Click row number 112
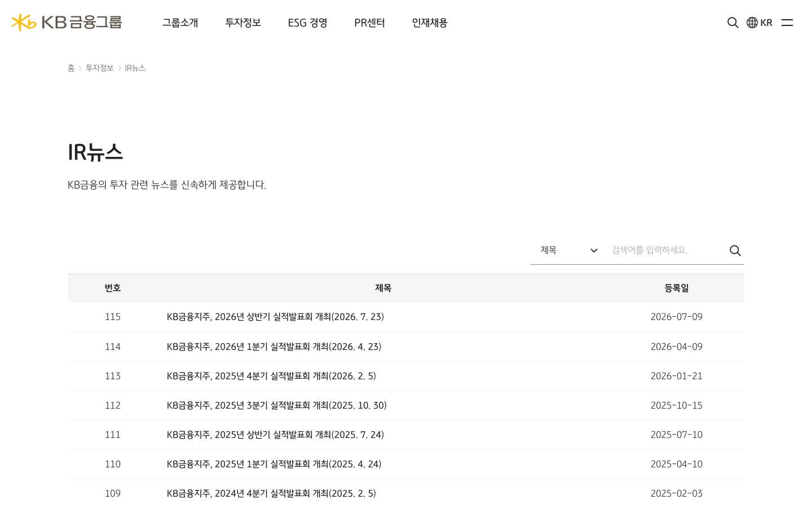The width and height of the screenshot is (812, 508). coord(113,405)
